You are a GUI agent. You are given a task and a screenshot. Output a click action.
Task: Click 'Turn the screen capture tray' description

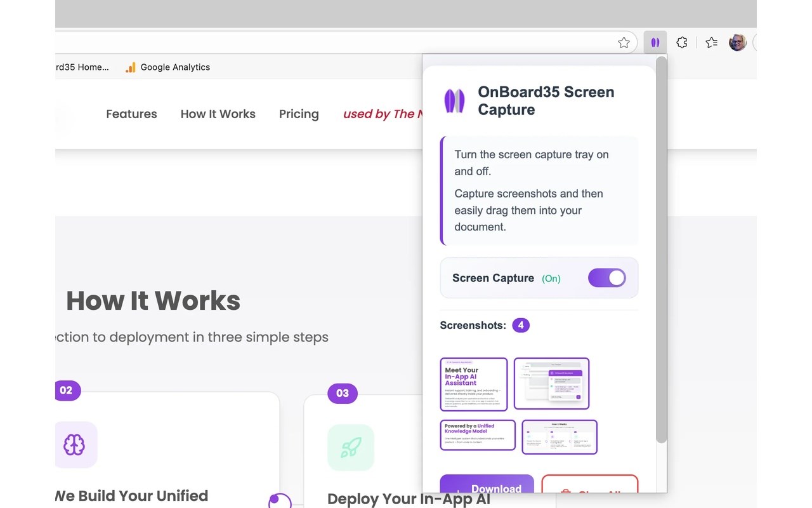point(532,163)
